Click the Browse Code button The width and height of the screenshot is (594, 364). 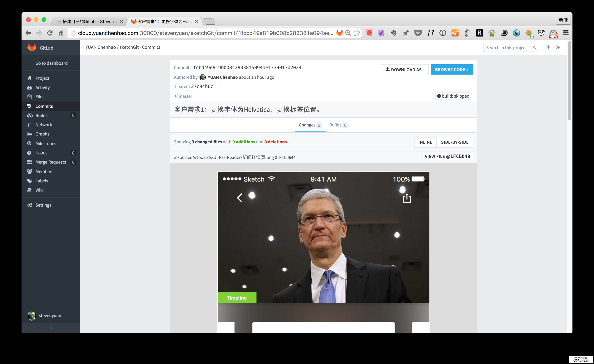[x=452, y=69]
